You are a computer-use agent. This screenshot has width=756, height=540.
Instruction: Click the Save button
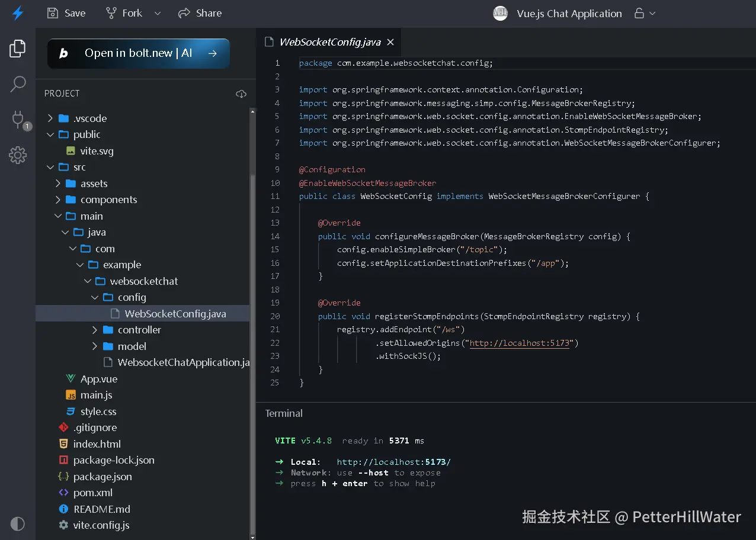(x=66, y=13)
